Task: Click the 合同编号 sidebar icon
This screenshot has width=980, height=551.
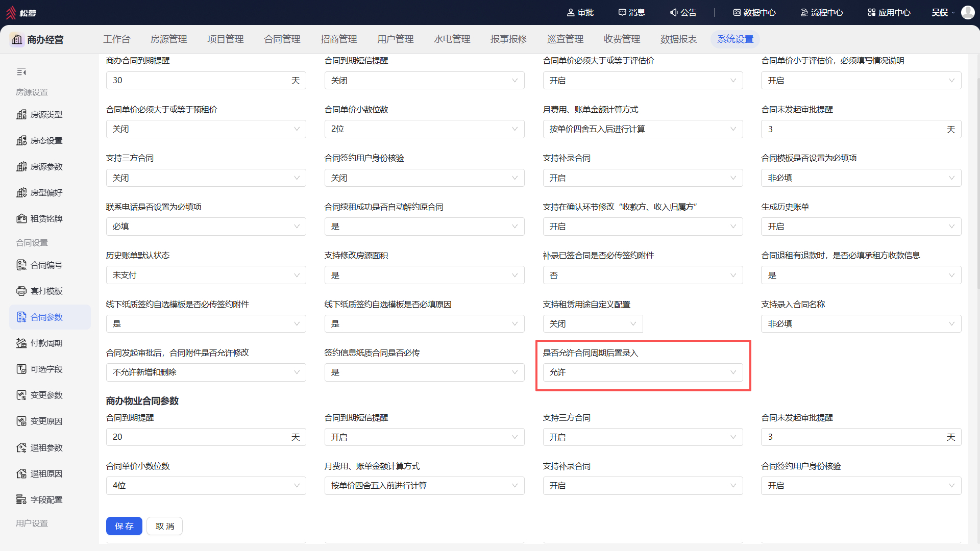Action: 21,265
